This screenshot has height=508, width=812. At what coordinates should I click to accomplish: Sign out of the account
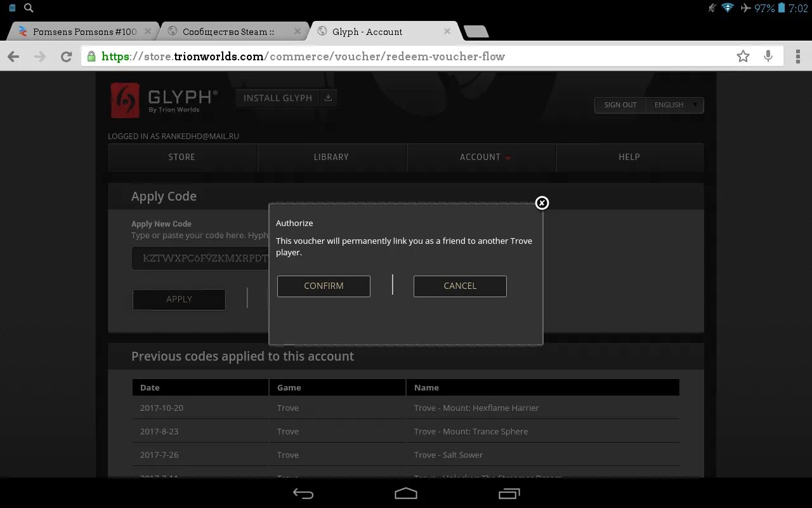point(620,105)
